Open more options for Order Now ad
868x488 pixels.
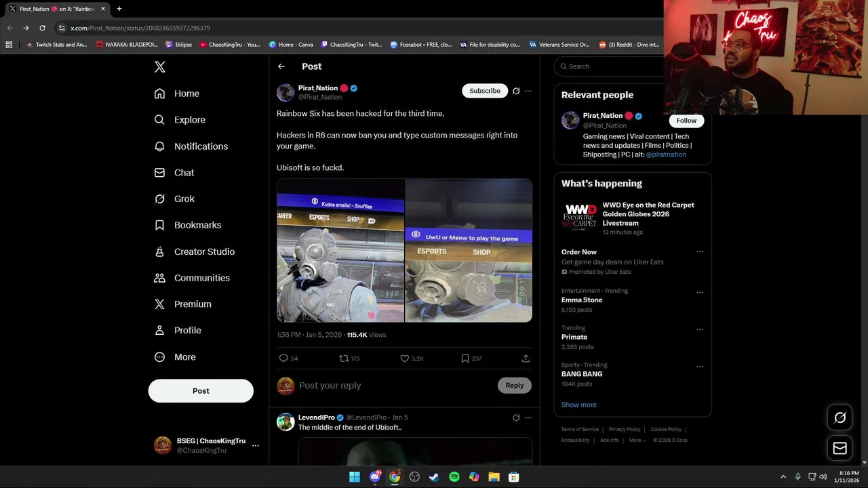(700, 252)
